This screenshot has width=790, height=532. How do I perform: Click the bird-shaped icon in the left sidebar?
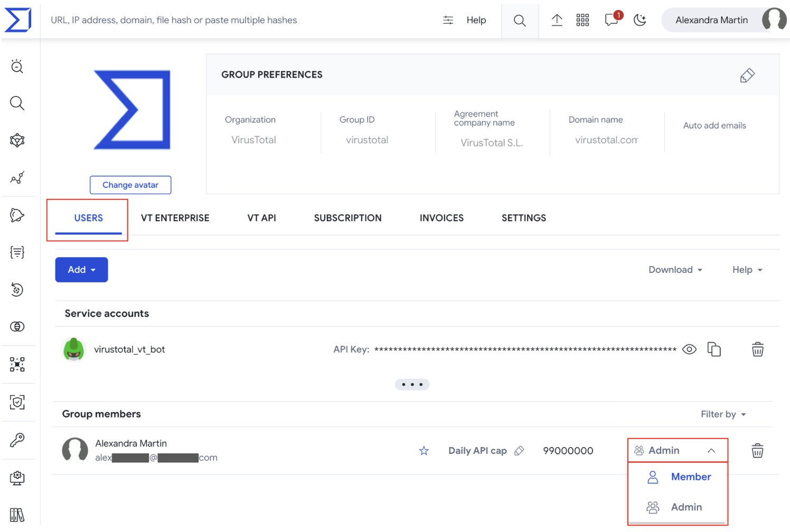[x=17, y=215]
